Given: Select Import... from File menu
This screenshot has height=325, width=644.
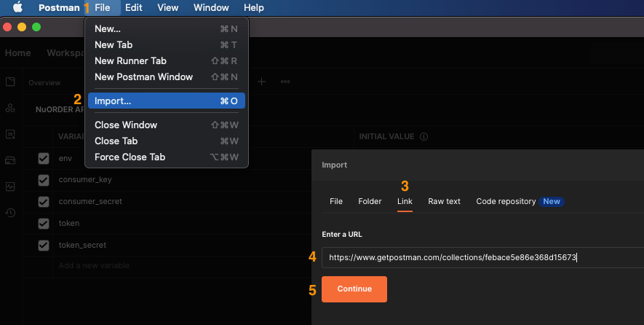Looking at the screenshot, I should point(167,101).
